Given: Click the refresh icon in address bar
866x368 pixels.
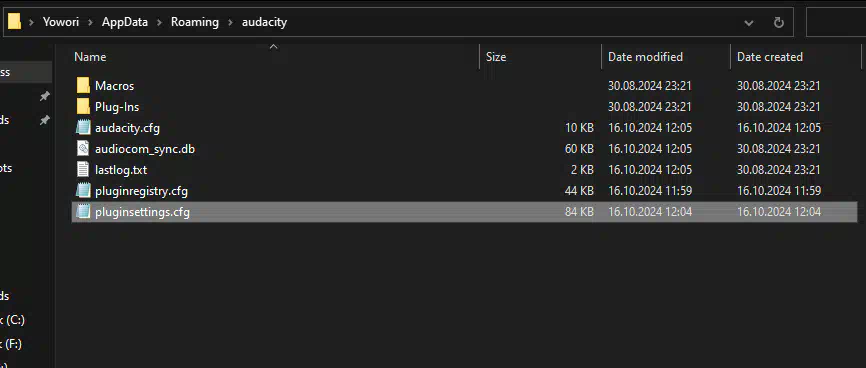Looking at the screenshot, I should tap(779, 23).
